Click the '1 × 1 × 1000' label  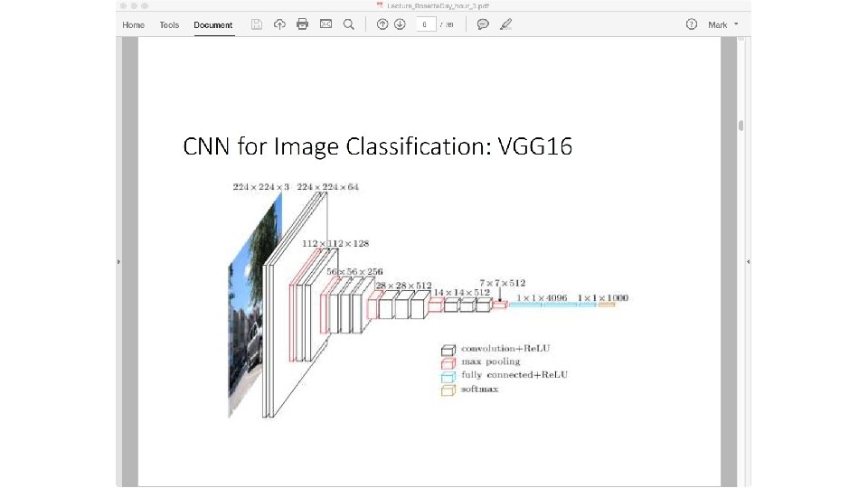coord(603,297)
